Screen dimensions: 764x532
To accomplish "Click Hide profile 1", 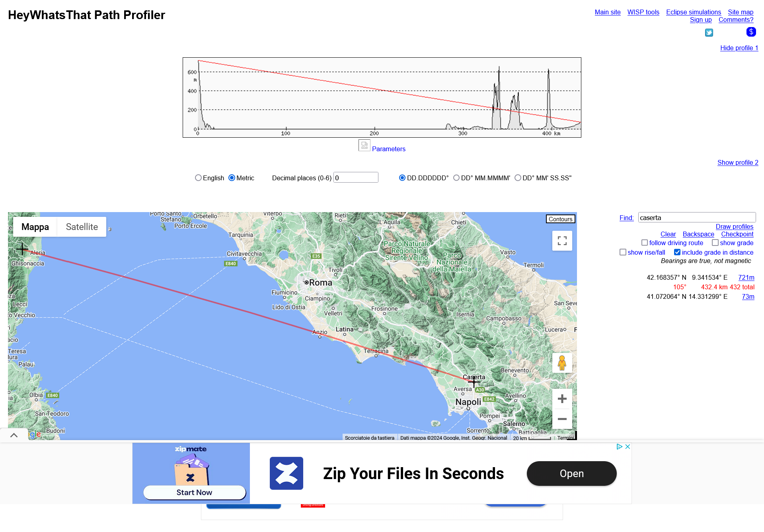I will [x=739, y=48].
